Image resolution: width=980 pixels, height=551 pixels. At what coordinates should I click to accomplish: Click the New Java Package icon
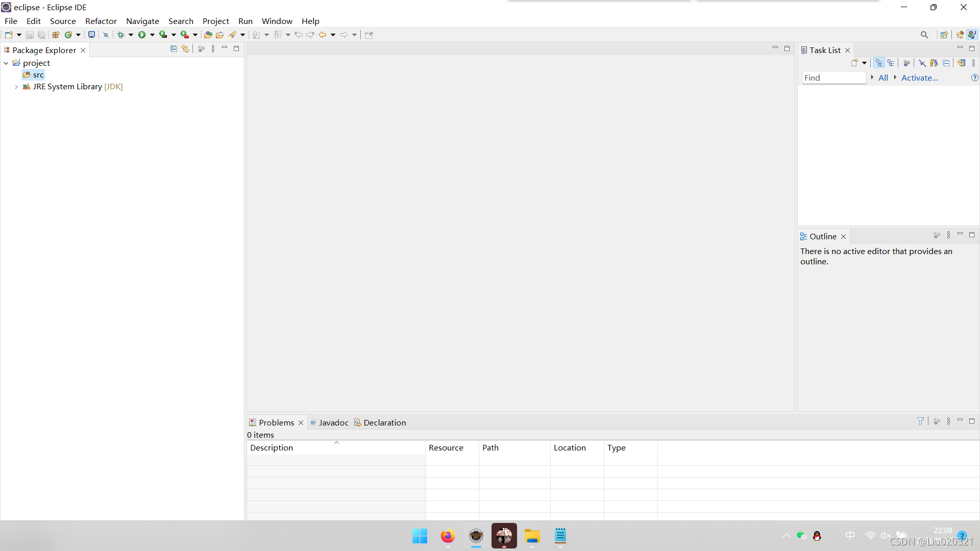click(x=56, y=35)
